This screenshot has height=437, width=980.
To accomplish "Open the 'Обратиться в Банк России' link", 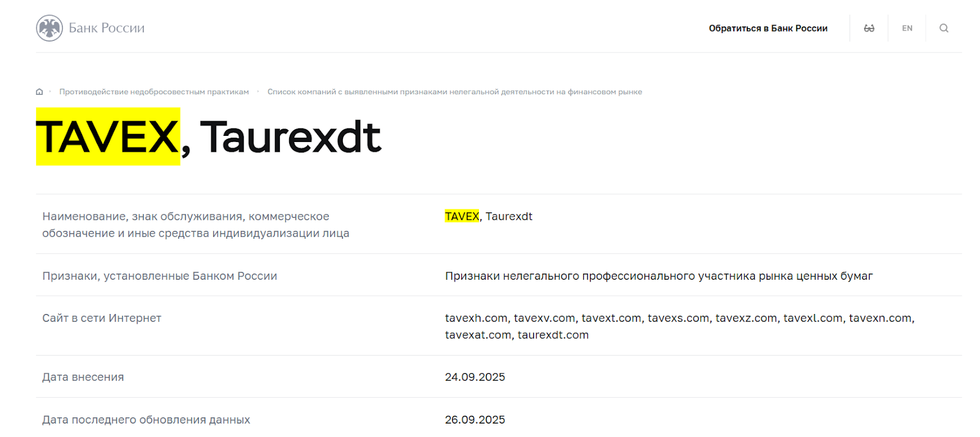I will [767, 28].
